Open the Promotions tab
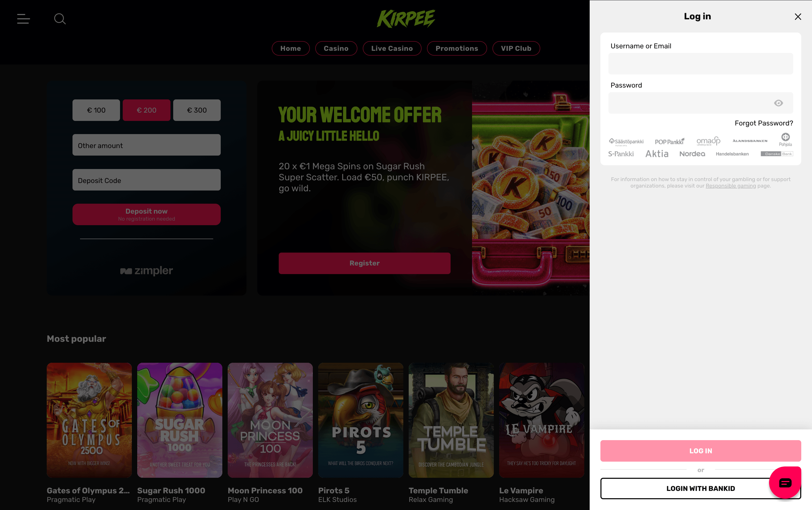This screenshot has width=812, height=510. [x=457, y=48]
